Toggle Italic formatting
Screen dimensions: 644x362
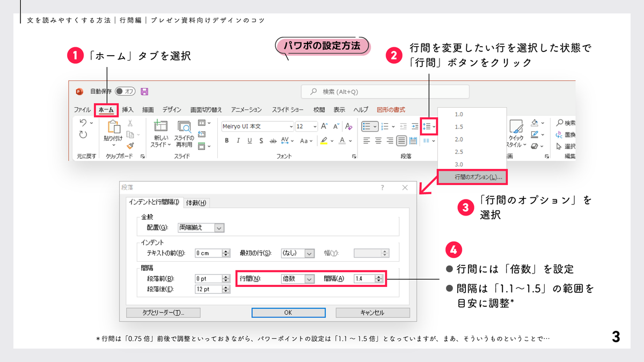[x=238, y=141]
